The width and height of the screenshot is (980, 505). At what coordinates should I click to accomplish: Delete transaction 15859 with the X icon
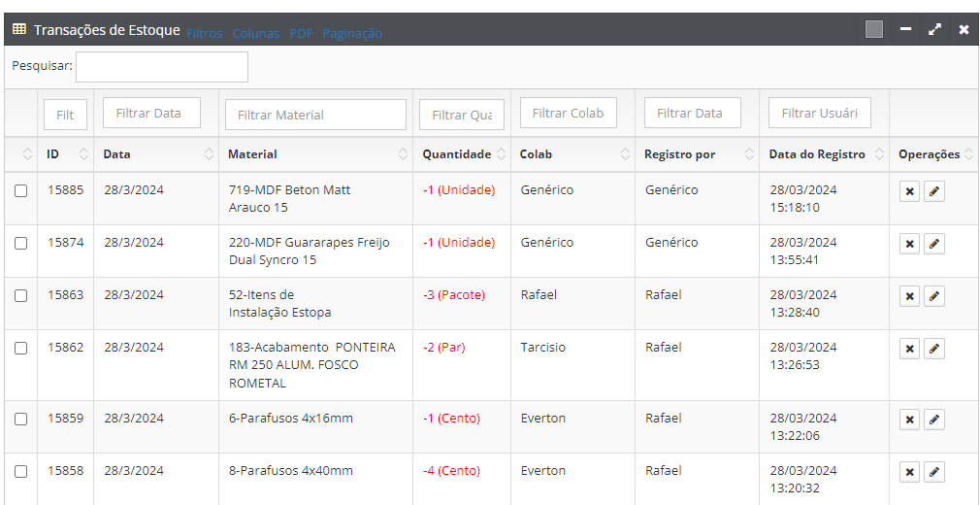click(x=909, y=420)
